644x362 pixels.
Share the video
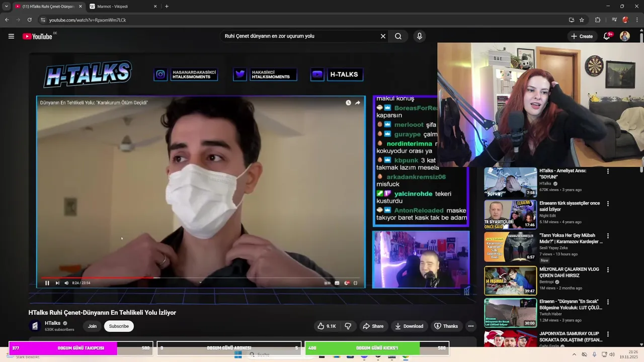[373, 326]
